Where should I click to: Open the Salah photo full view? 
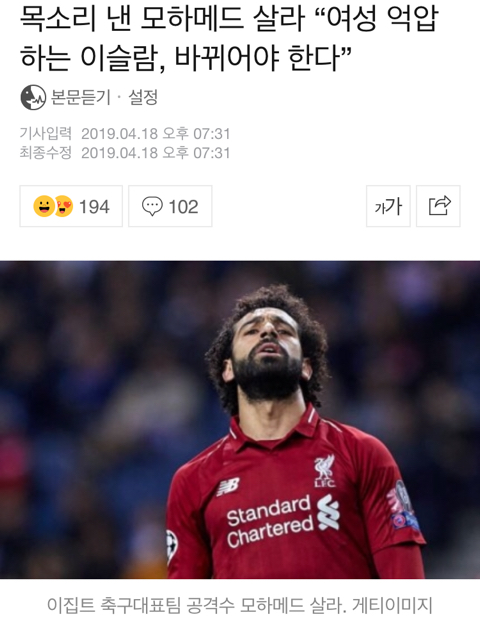[240, 420]
